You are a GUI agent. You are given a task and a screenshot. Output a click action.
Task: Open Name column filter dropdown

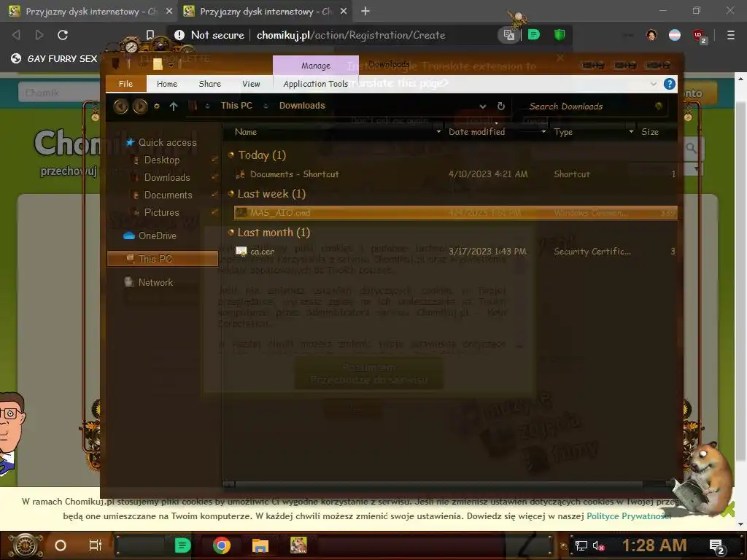click(x=438, y=132)
